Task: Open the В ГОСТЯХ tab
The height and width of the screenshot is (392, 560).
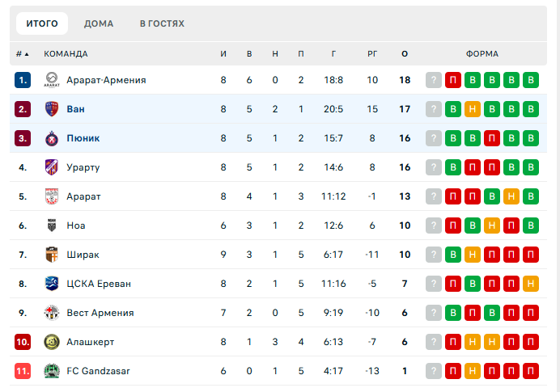Action: 162,23
